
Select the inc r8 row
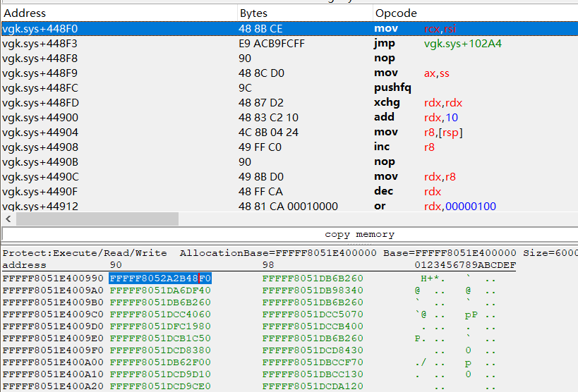point(289,147)
